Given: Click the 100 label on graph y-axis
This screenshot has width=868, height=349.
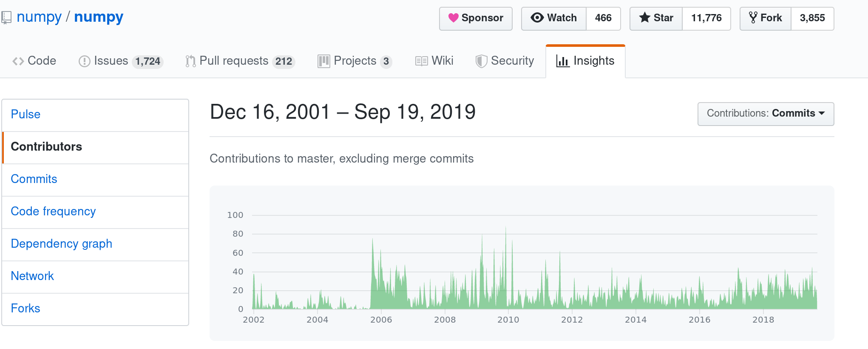Looking at the screenshot, I should coord(235,215).
